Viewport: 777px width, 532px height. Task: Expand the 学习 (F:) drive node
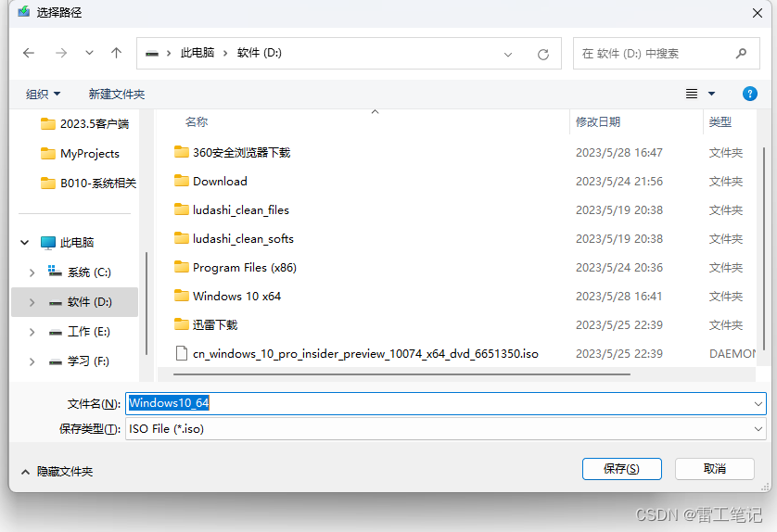coord(32,361)
